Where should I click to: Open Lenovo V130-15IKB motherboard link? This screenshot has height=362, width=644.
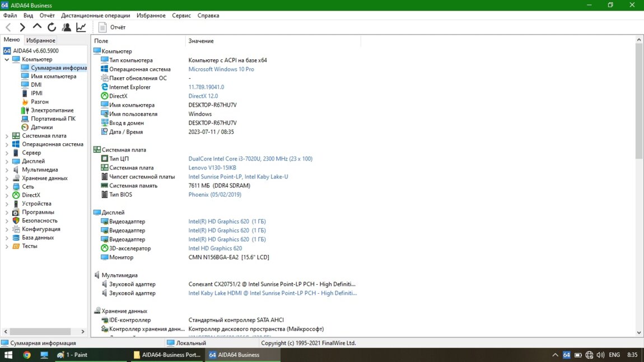(212, 168)
